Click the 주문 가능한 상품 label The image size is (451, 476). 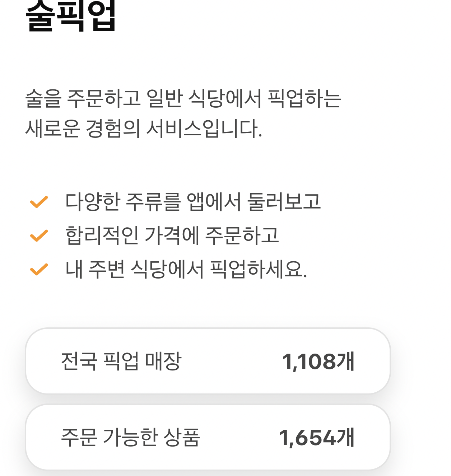pos(130,437)
